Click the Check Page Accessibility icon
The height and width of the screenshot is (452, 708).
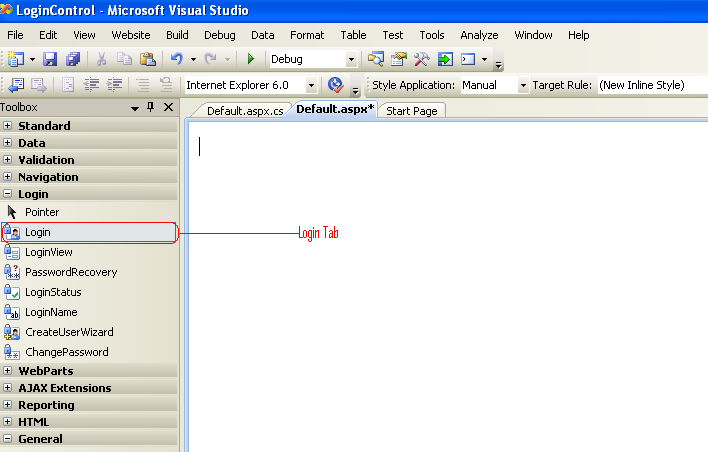tap(336, 85)
